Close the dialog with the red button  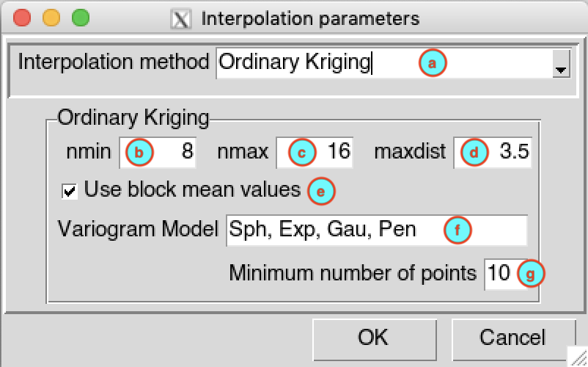[x=22, y=18]
